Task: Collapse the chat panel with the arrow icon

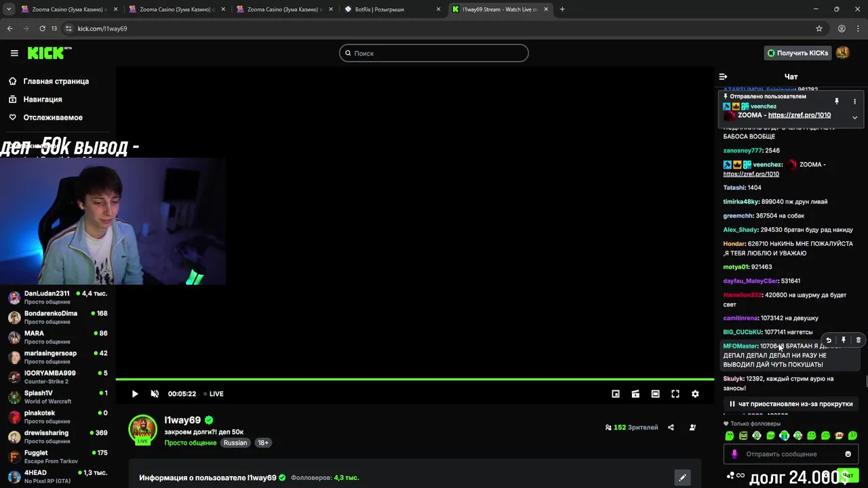Action: click(x=723, y=77)
